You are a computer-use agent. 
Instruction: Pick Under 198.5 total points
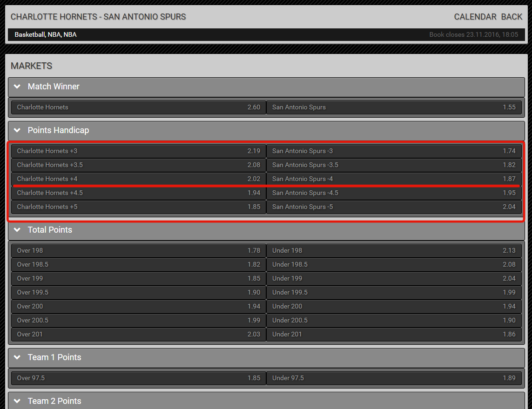tap(394, 265)
